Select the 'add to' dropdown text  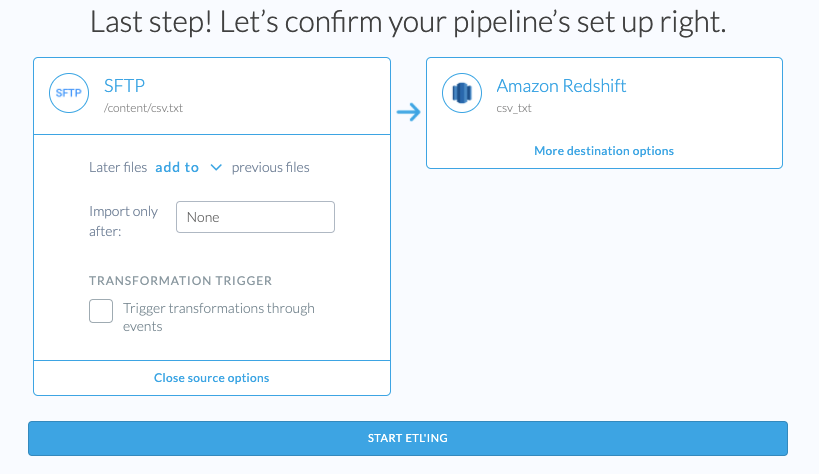point(177,168)
